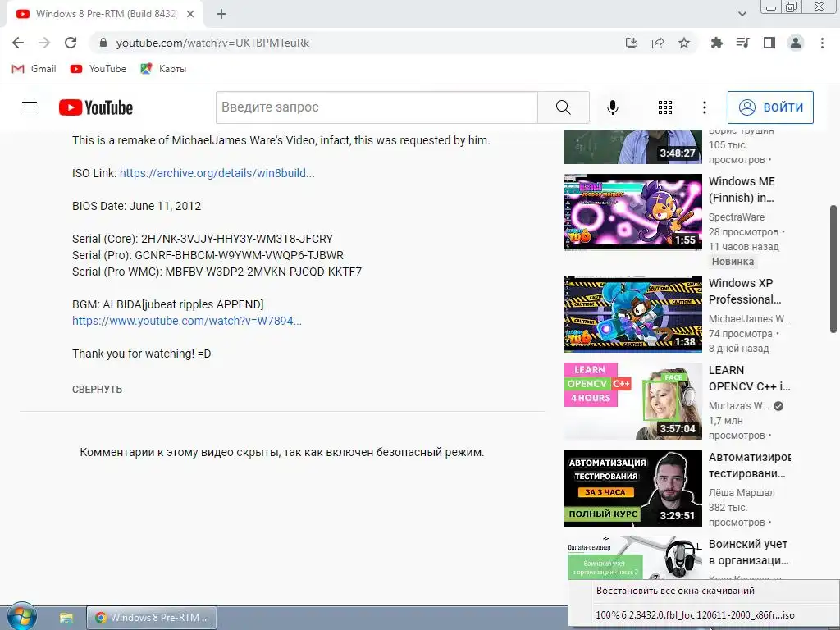Click the MichaelJames W... channel name
The image size is (840, 630).
(750, 319)
